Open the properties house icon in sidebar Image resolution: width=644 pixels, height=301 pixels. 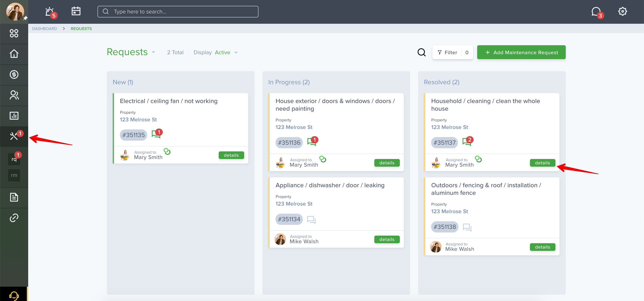(x=14, y=54)
